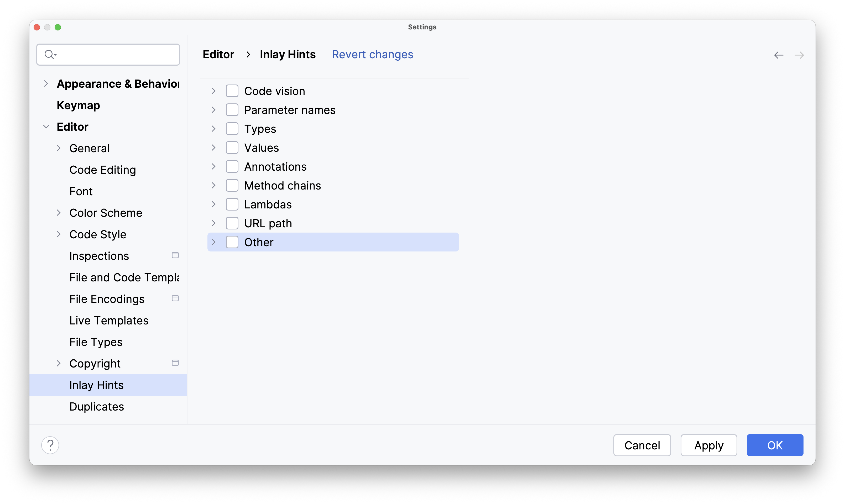Expand the Appearance & Behavior section
Screen dimensions: 845x504
[46, 83]
